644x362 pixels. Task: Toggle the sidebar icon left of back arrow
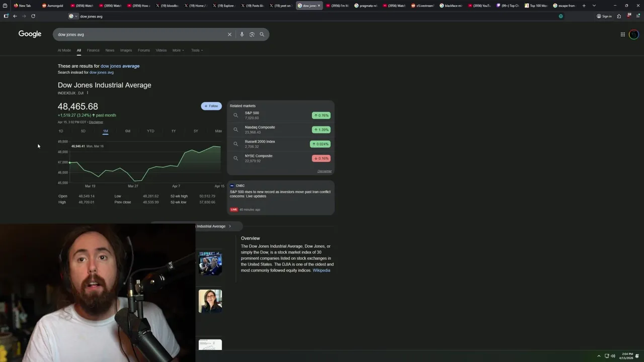tap(6, 16)
